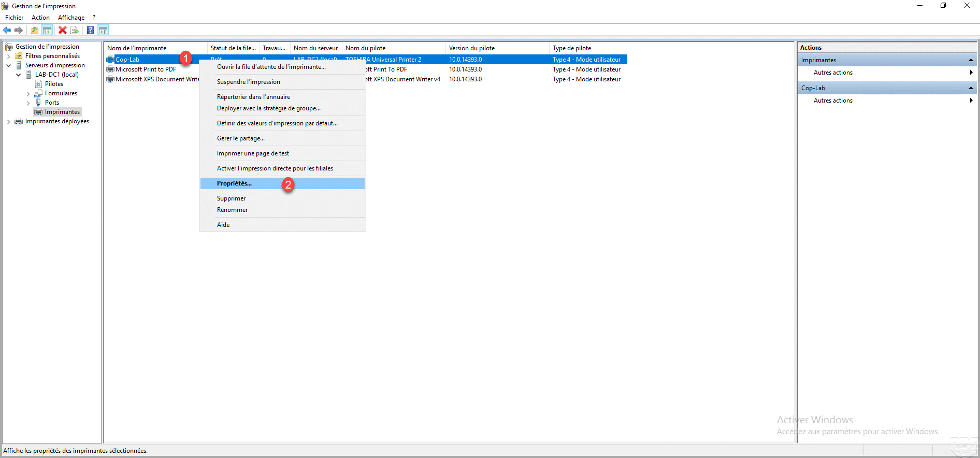
Task: Select Imprimantes déployées label in tree
Action: 57,121
